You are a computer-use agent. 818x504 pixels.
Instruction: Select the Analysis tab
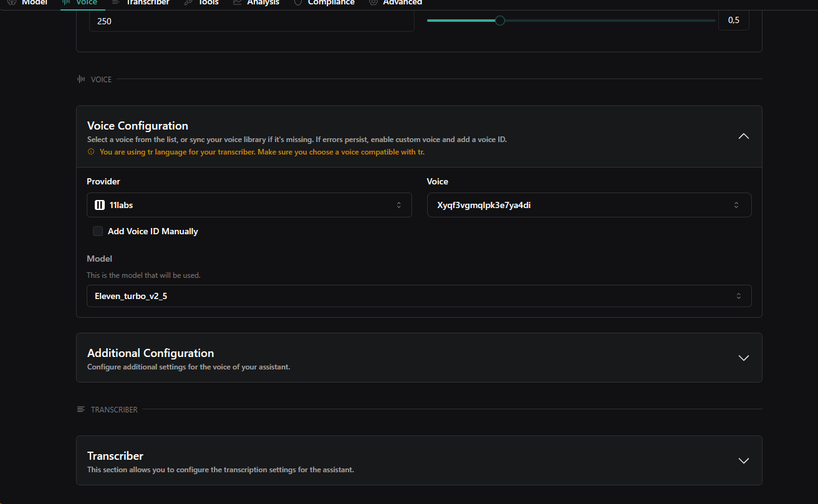pos(256,2)
